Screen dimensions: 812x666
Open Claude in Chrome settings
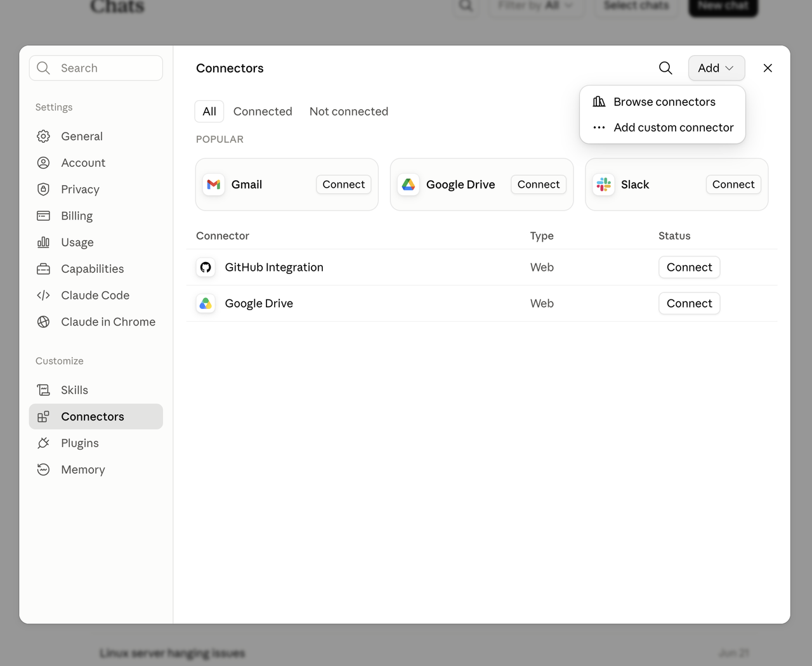[x=96, y=322]
